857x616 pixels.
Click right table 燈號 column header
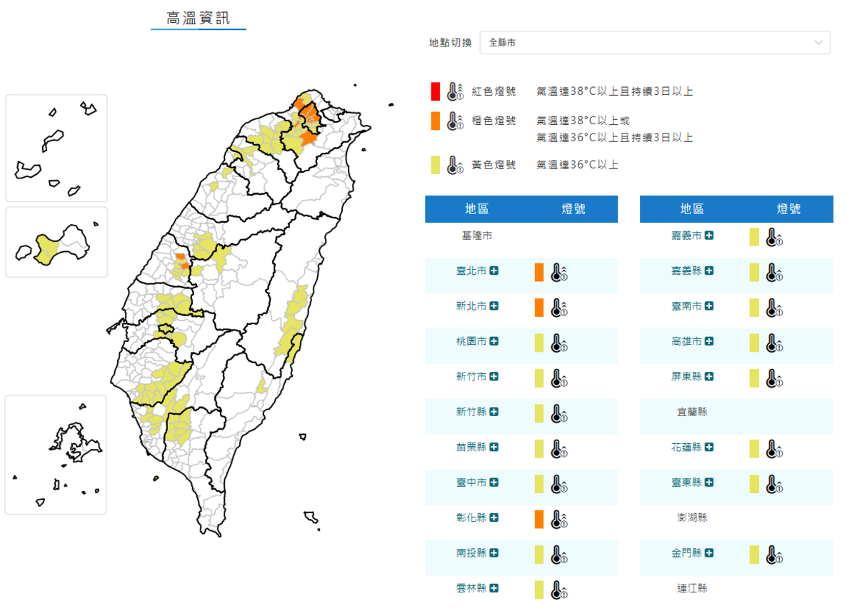788,209
